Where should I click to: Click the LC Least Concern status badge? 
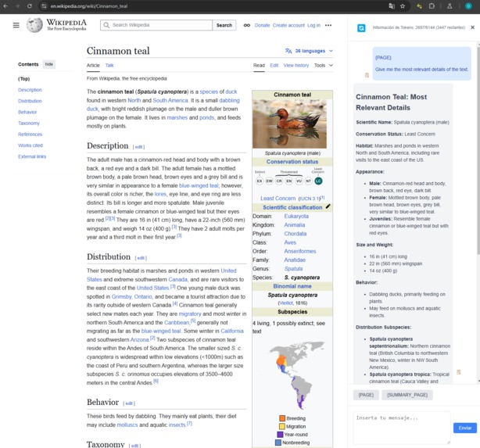pos(318,181)
